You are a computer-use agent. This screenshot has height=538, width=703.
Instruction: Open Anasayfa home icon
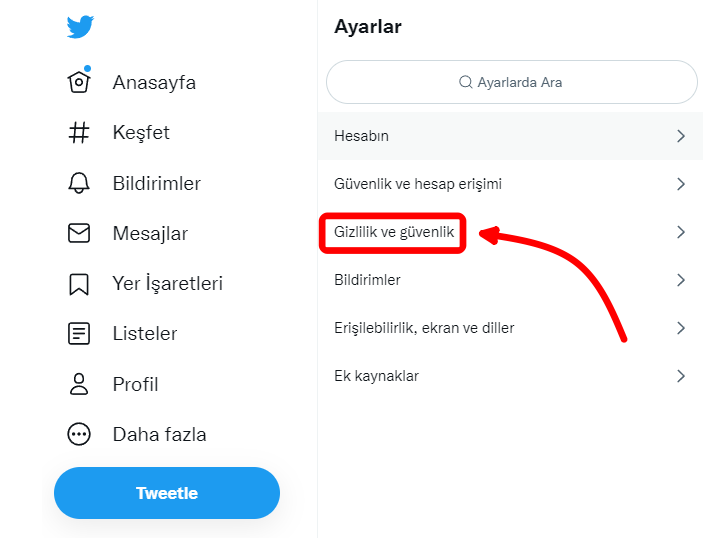pos(79,82)
